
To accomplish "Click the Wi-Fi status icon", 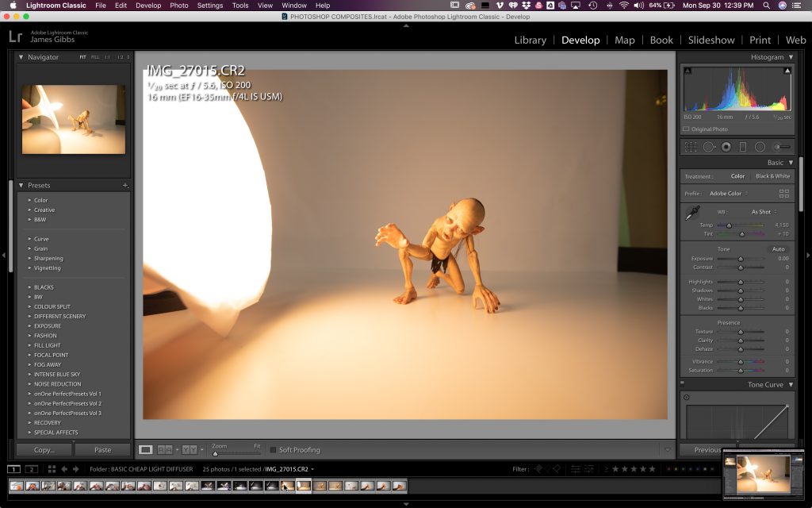I will (624, 6).
